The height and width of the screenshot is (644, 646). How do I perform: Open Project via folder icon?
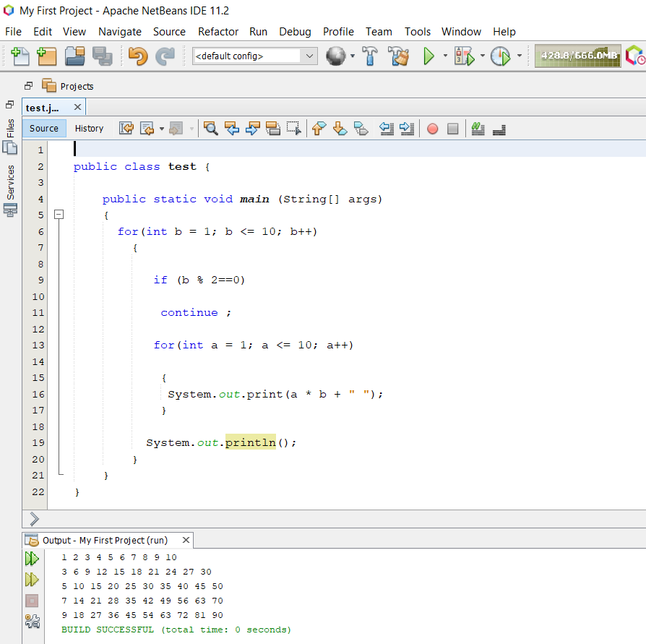pos(74,56)
